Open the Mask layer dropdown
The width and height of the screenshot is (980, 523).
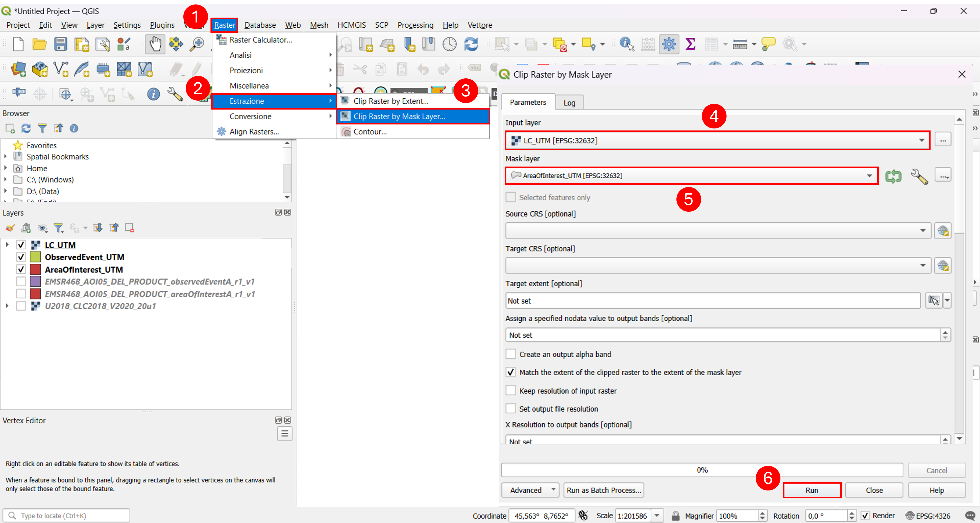tap(692, 176)
